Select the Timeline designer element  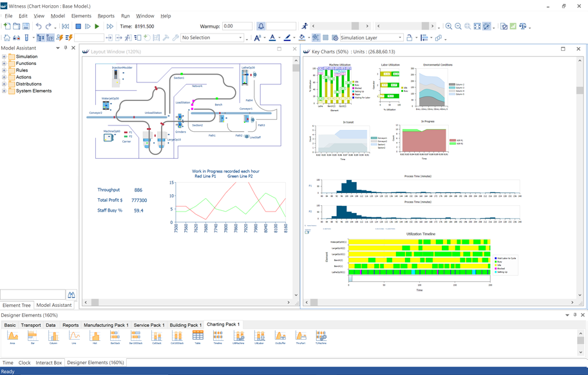coord(218,337)
